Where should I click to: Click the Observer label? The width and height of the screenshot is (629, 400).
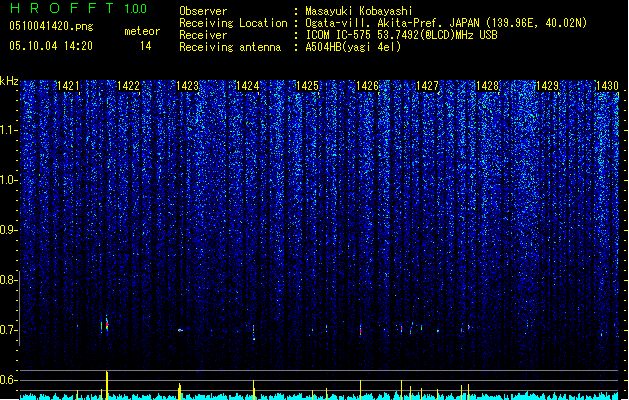click(203, 11)
